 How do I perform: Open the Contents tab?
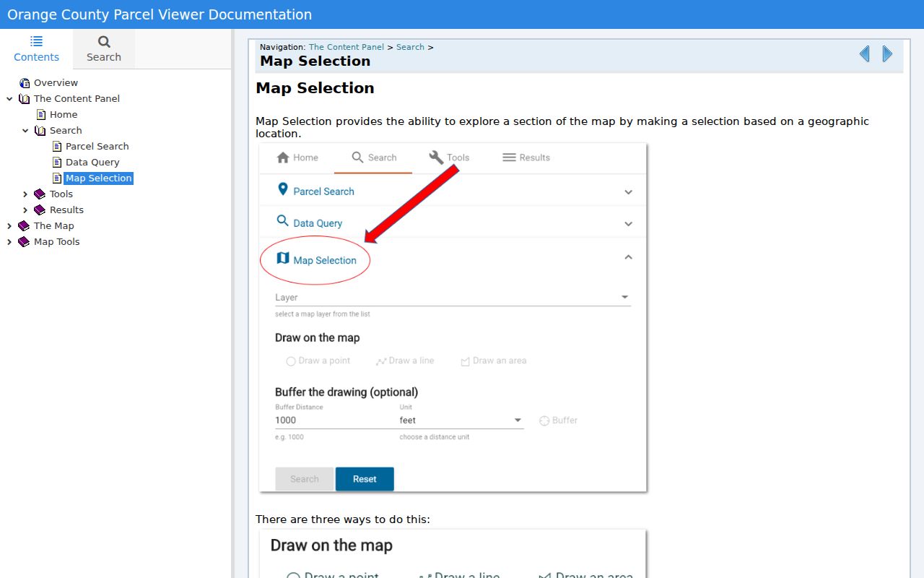point(36,49)
